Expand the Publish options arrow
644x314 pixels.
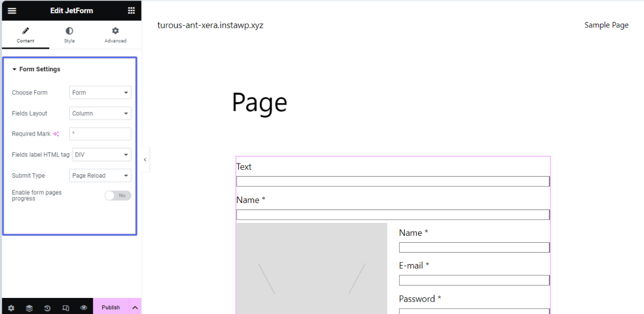tap(135, 307)
